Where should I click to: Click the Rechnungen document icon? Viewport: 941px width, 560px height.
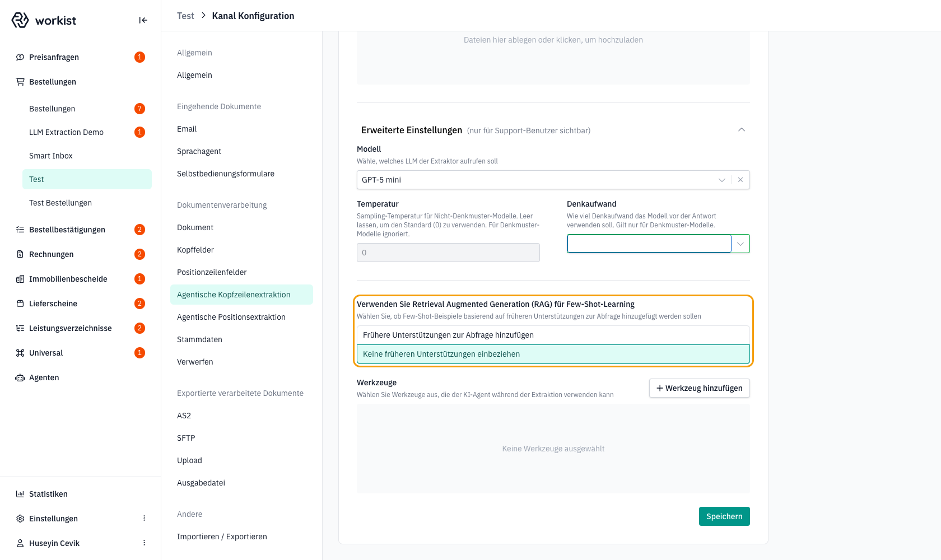click(x=20, y=254)
